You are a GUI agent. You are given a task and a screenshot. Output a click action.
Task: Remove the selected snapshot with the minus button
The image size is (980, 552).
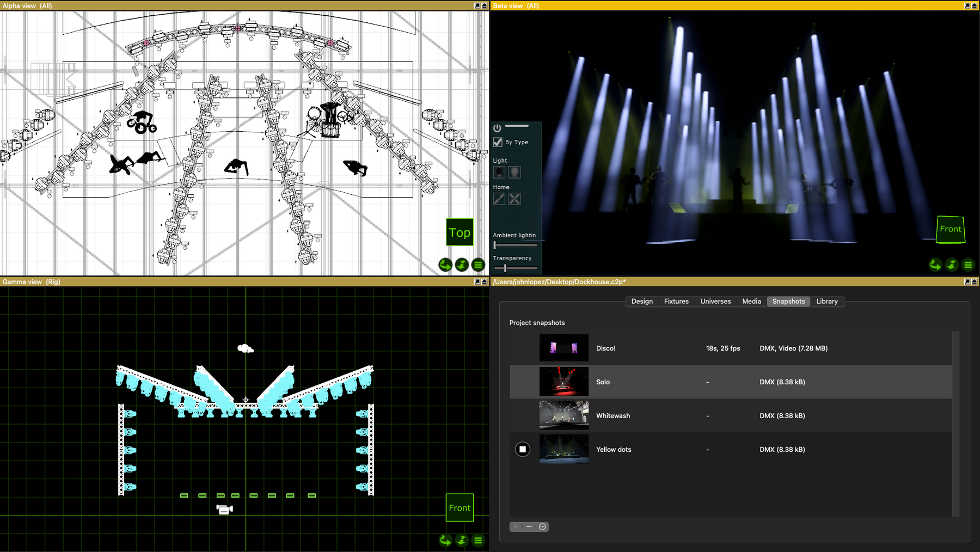coord(529,526)
